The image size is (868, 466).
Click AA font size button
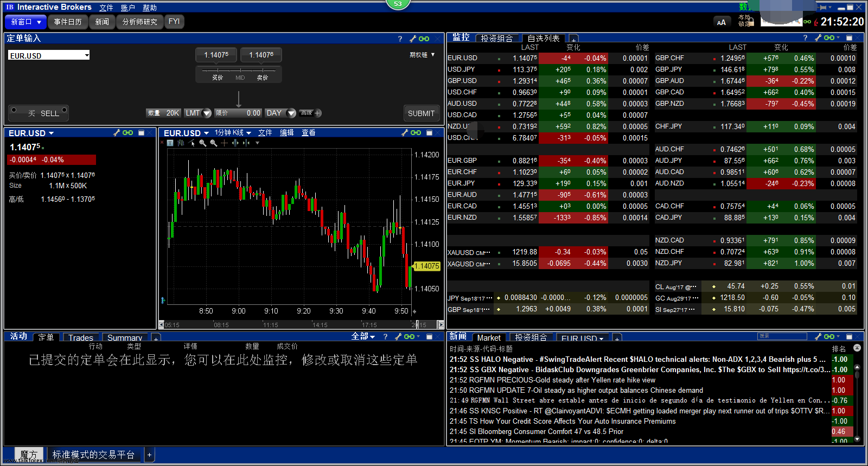pos(721,22)
